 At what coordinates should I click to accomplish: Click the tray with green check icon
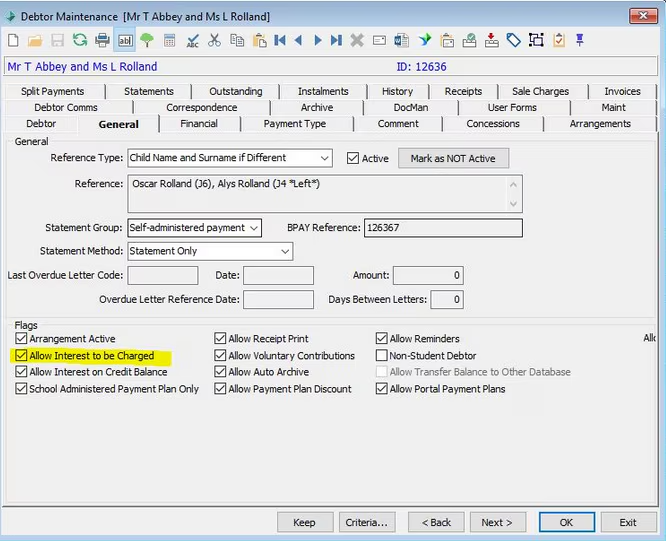(x=469, y=40)
